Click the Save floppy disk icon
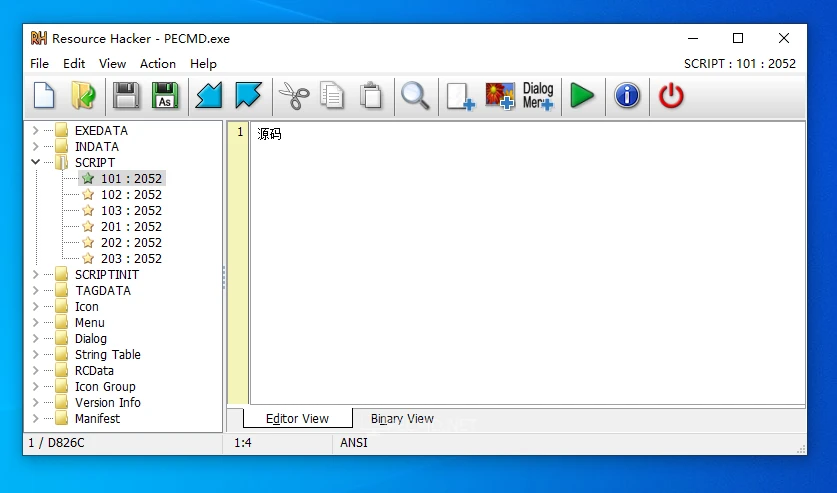The width and height of the screenshot is (837, 493). click(126, 96)
